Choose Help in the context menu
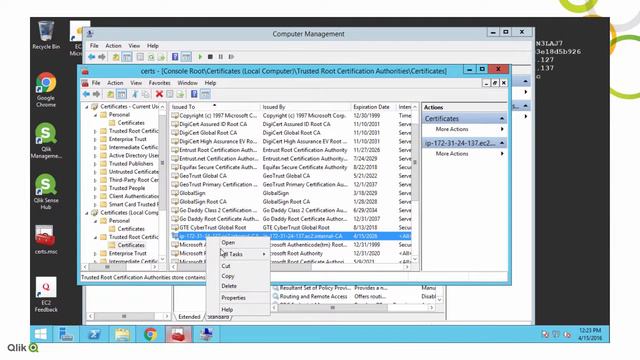 (238, 309)
